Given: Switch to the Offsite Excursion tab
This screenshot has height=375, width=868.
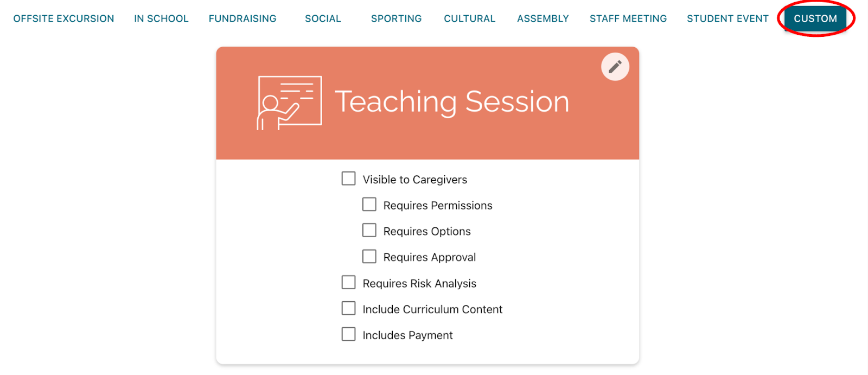Looking at the screenshot, I should pyautogui.click(x=63, y=18).
